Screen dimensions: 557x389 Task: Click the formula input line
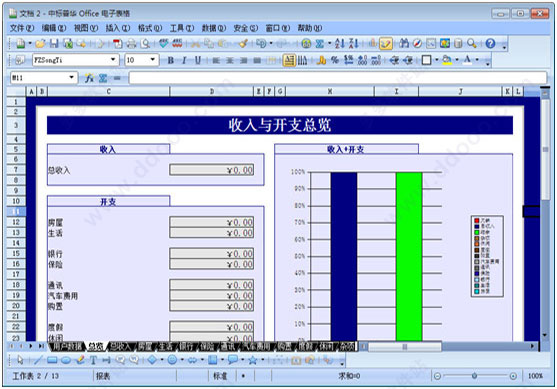(x=337, y=78)
